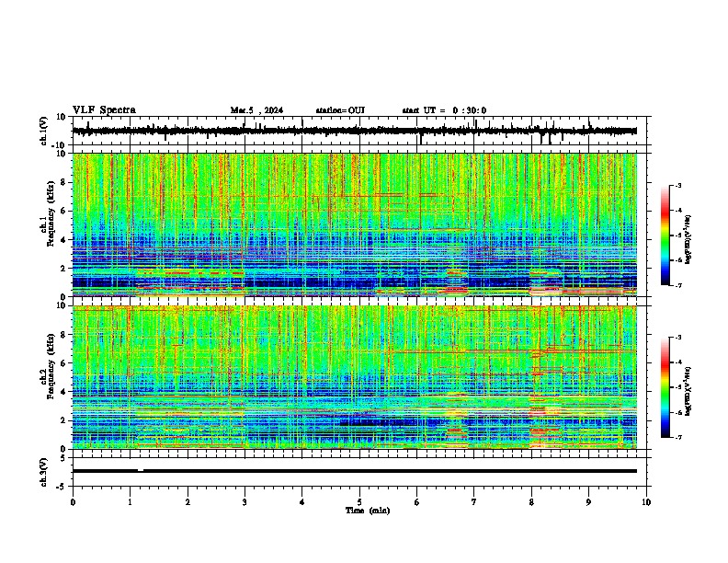Click time axis tick label '9'

point(588,502)
